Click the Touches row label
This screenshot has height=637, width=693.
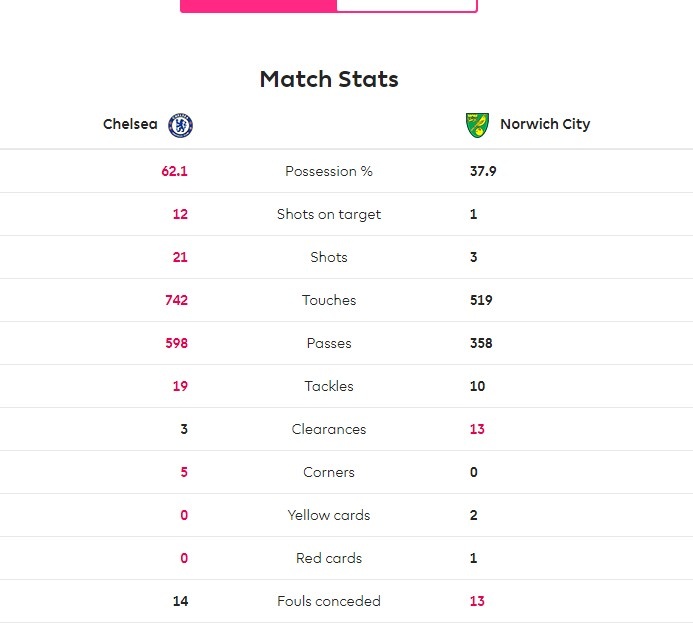point(329,300)
